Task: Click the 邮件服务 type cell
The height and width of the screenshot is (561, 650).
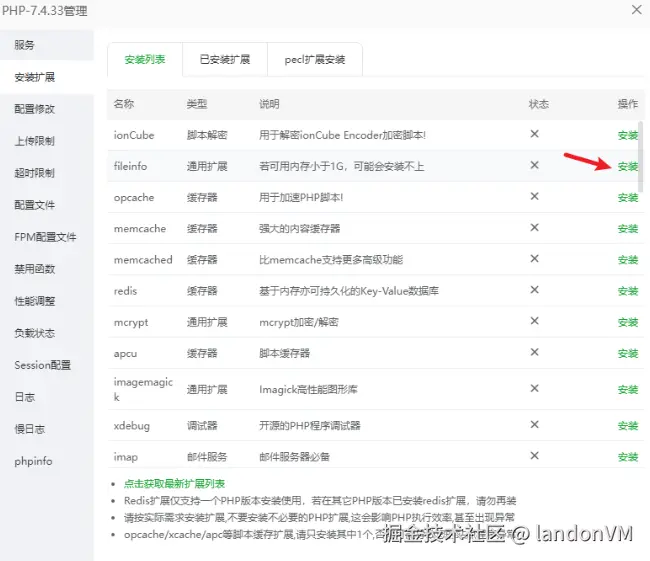Action: tap(207, 457)
